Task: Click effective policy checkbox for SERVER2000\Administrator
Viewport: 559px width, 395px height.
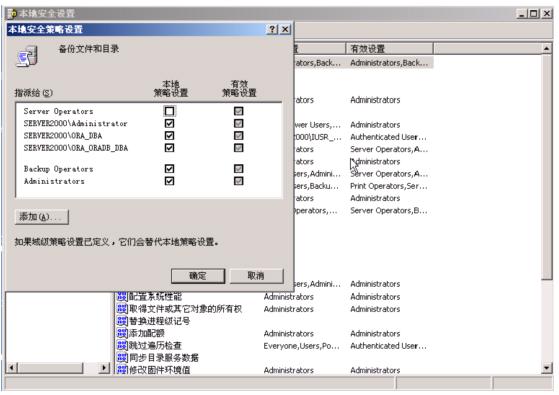Action: coord(239,123)
